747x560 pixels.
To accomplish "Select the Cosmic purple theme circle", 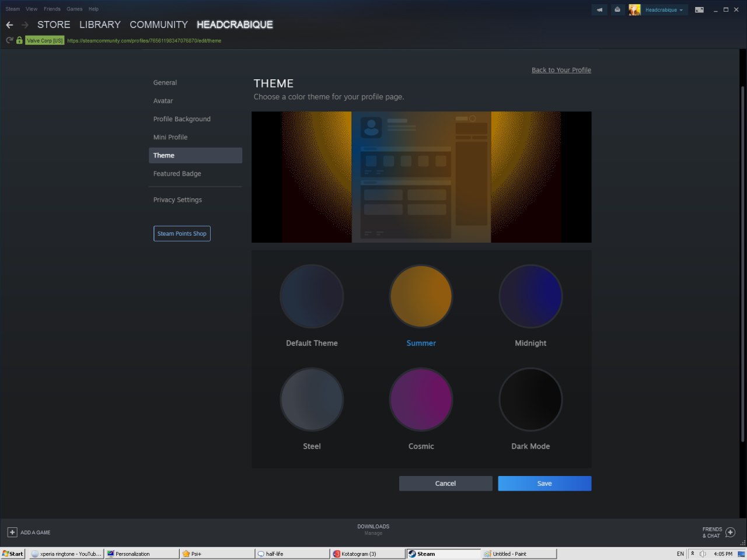I will [x=421, y=400].
